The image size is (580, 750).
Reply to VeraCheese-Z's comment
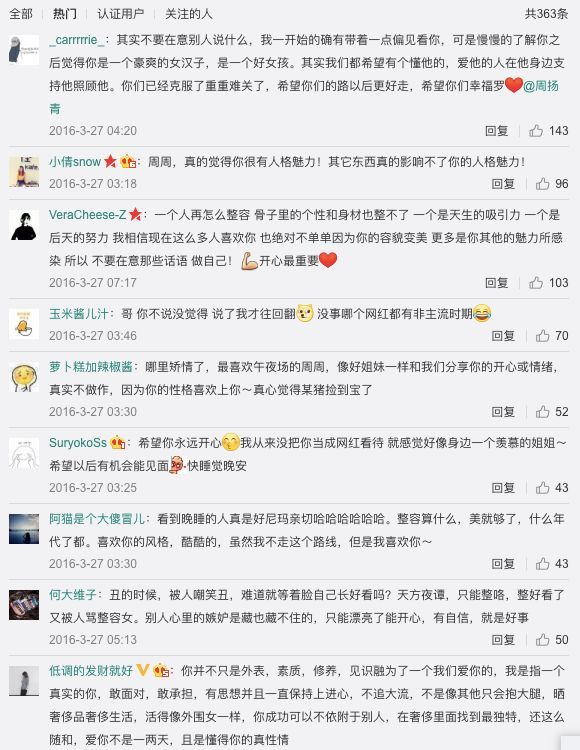coord(496,283)
